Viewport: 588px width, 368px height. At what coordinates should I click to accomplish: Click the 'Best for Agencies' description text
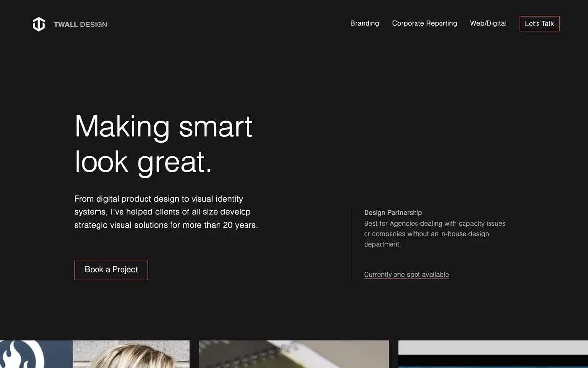pyautogui.click(x=435, y=234)
